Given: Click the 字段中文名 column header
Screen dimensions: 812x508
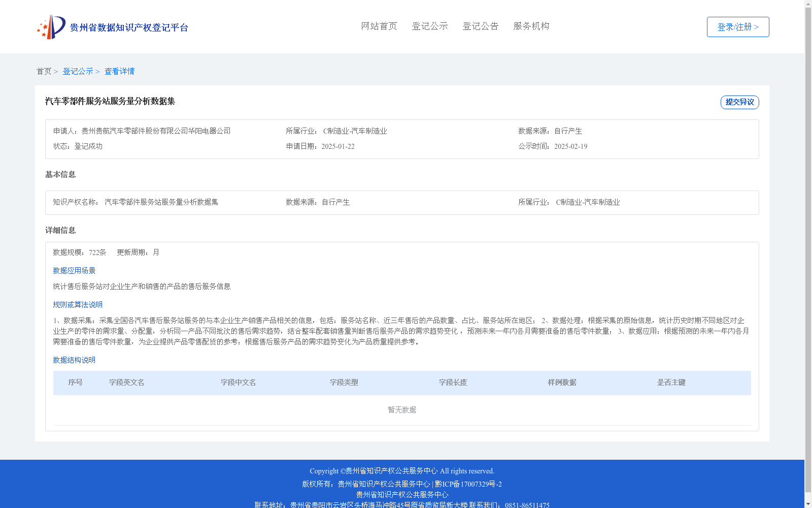Looking at the screenshot, I should tap(239, 383).
